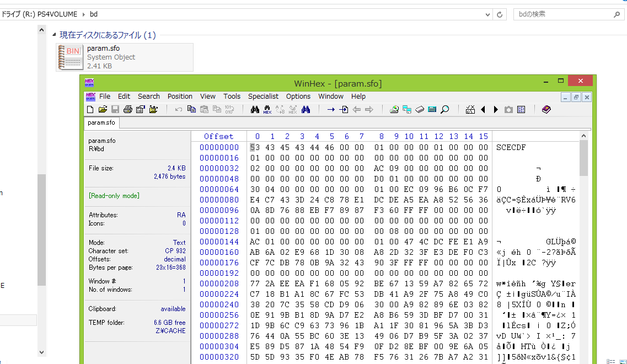
Task: Click the Data Interpreter options icon
Action: click(470, 110)
